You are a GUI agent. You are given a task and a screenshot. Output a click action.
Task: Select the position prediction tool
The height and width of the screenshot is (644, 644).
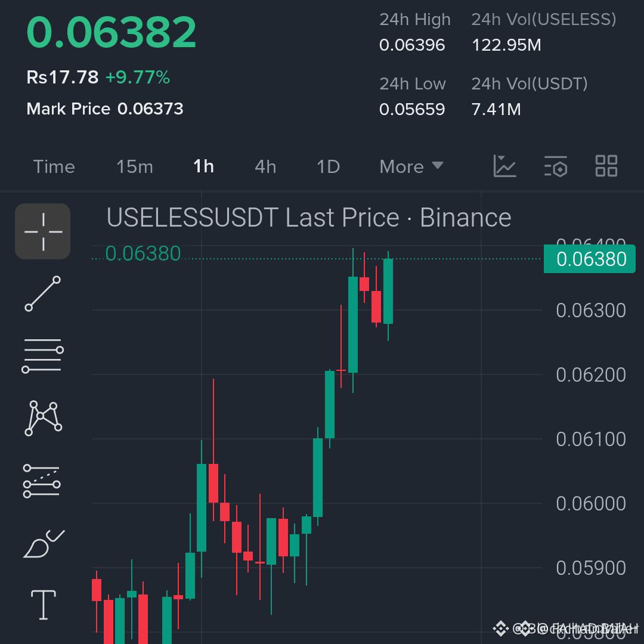coord(42,481)
